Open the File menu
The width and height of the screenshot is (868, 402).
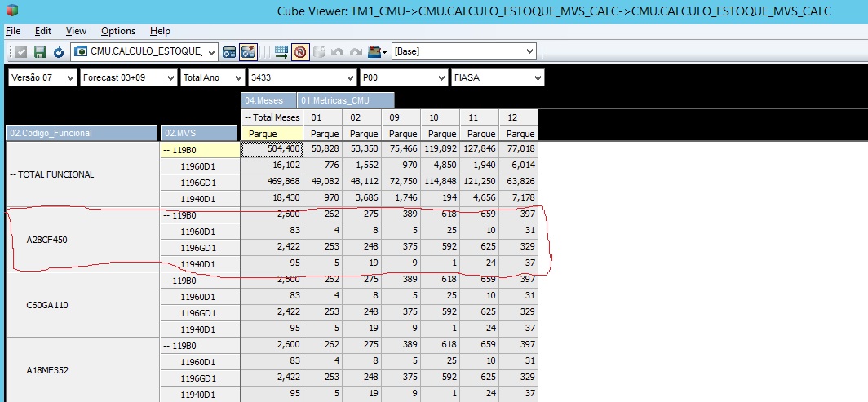pos(13,31)
